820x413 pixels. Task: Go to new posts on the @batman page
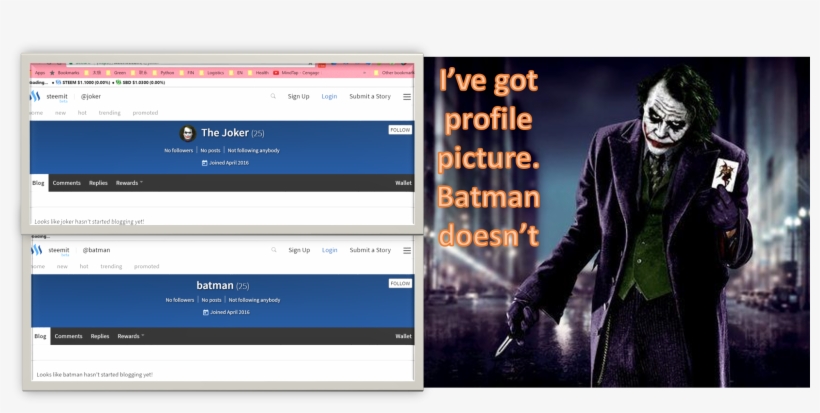coord(62,267)
